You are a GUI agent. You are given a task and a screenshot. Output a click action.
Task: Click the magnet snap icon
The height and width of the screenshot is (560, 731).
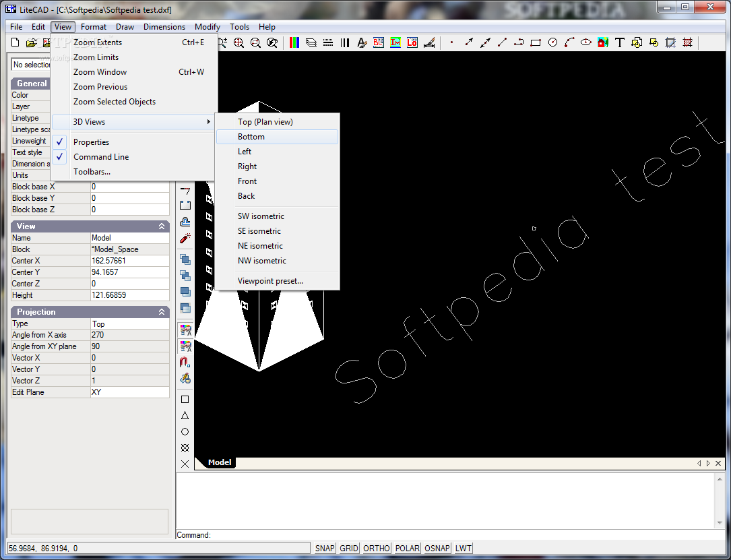[185, 363]
